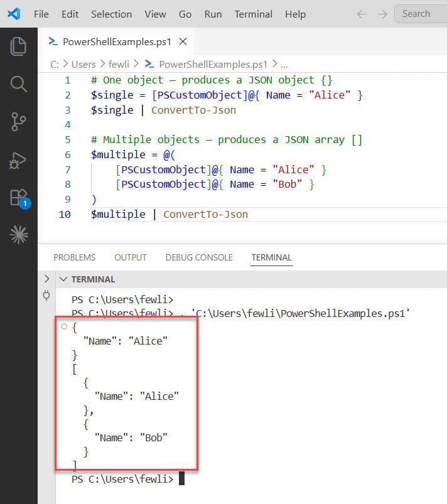Open the Claude starburst icon in activity bar
The height and width of the screenshot is (504, 447).
tap(19, 235)
